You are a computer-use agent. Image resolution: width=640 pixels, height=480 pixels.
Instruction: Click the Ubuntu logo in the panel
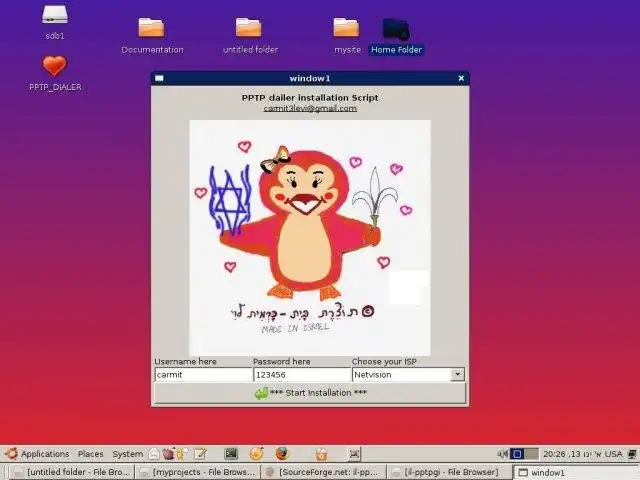[x=11, y=453]
